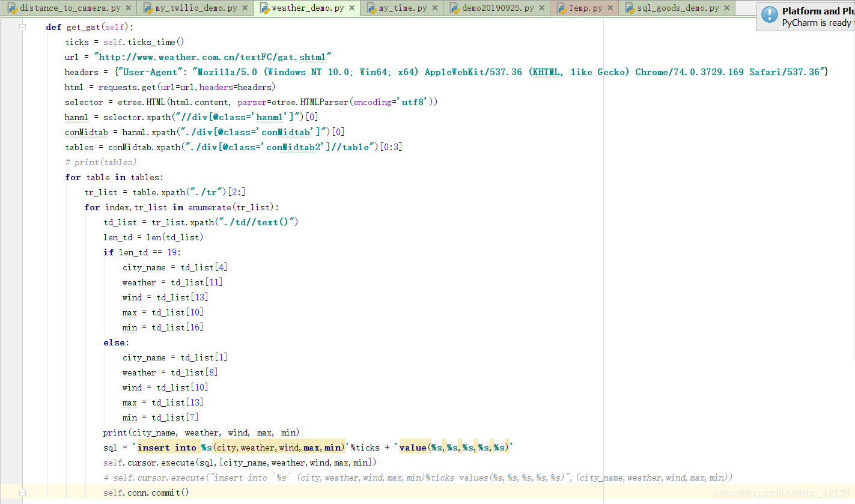855x504 pixels.
Task: Close the my_twilio_demo.py tab
Action: [245, 8]
